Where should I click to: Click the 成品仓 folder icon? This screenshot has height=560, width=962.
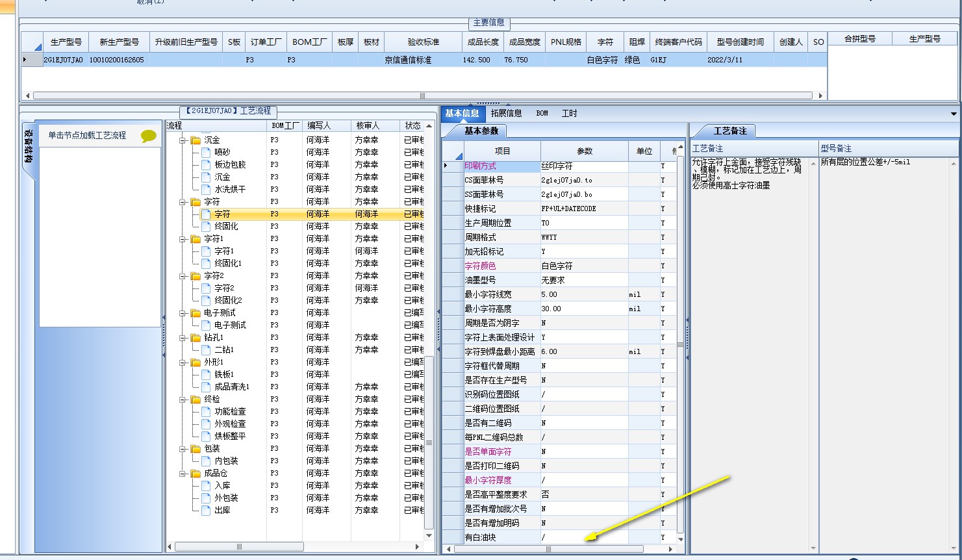click(x=196, y=473)
